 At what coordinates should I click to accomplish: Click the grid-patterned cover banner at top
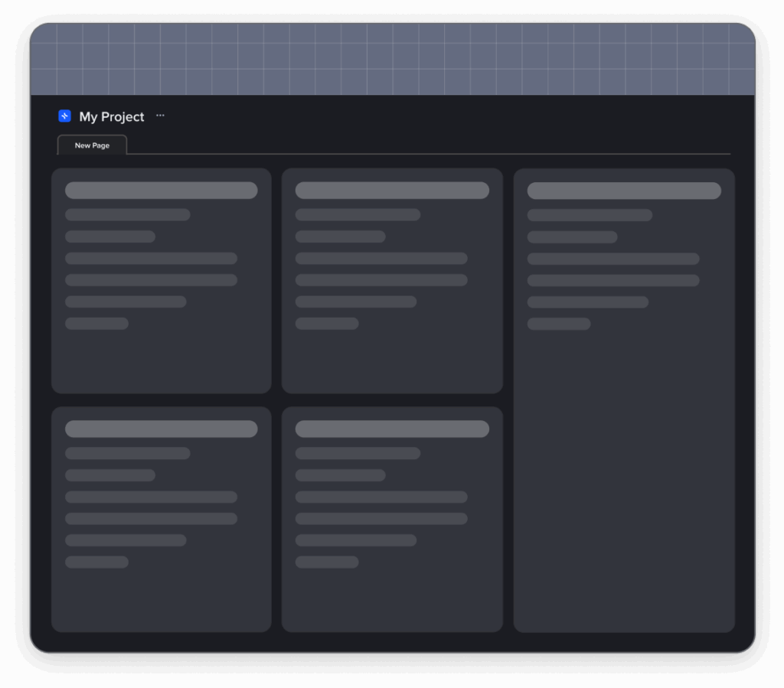click(x=392, y=59)
